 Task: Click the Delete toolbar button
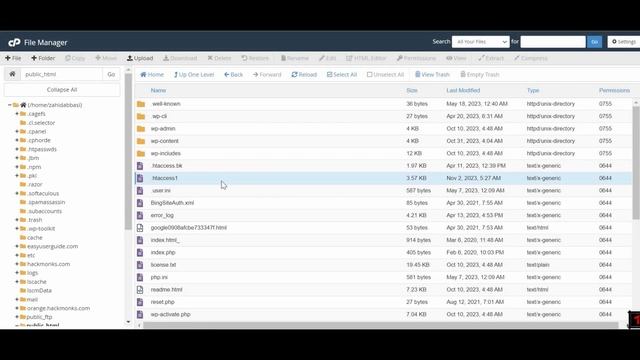click(x=219, y=58)
